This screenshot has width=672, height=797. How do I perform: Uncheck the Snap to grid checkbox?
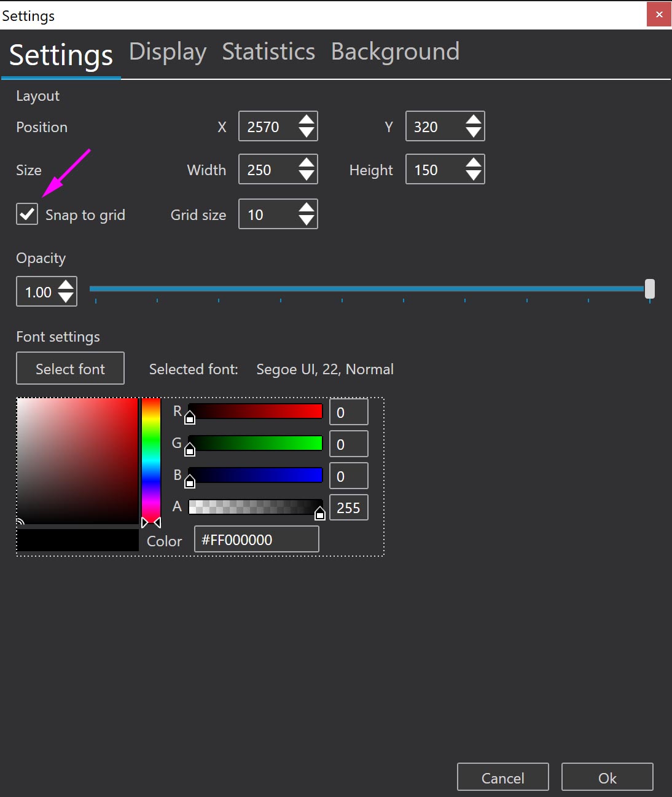click(x=27, y=214)
